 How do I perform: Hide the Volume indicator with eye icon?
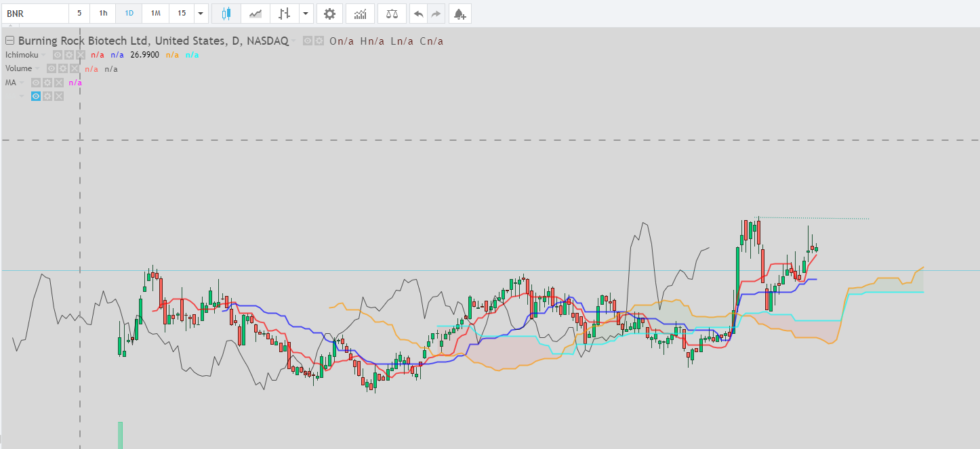[x=52, y=68]
